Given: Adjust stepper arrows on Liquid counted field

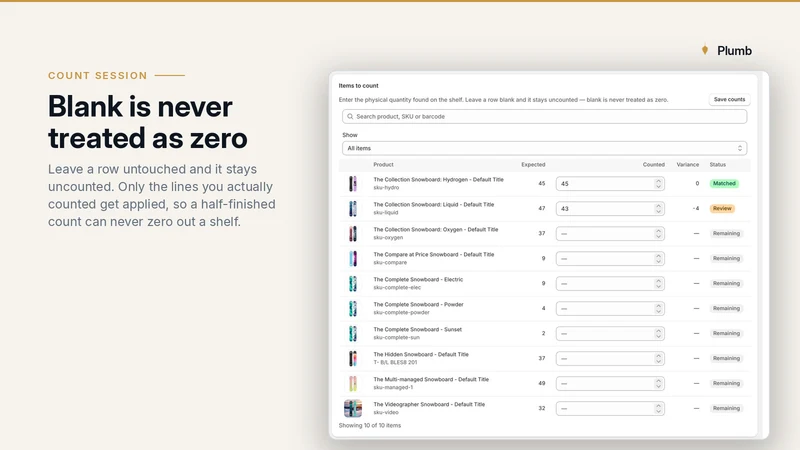Looking at the screenshot, I should [658, 209].
